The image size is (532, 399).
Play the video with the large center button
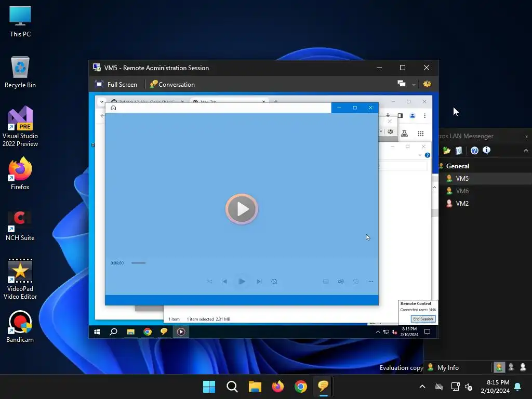pyautogui.click(x=242, y=209)
